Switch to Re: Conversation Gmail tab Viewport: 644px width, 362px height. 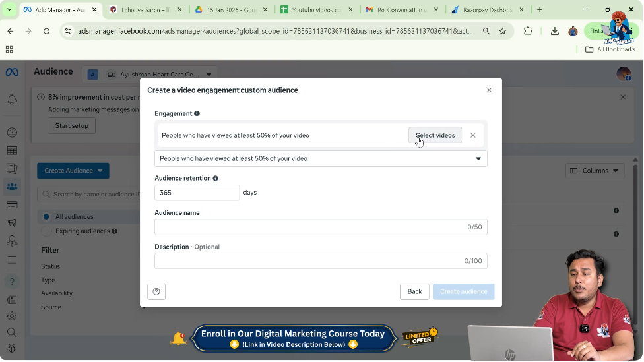(402, 9)
